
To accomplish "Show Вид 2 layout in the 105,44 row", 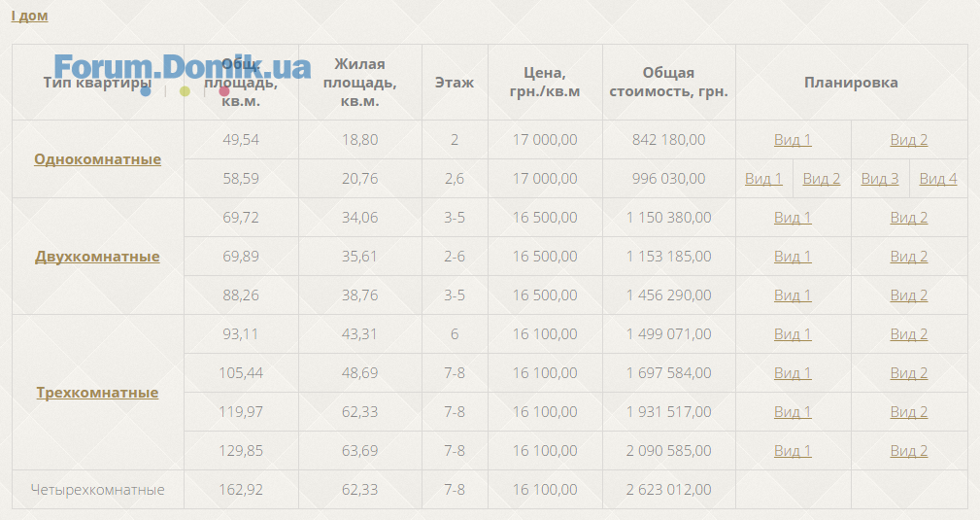I will click(909, 373).
